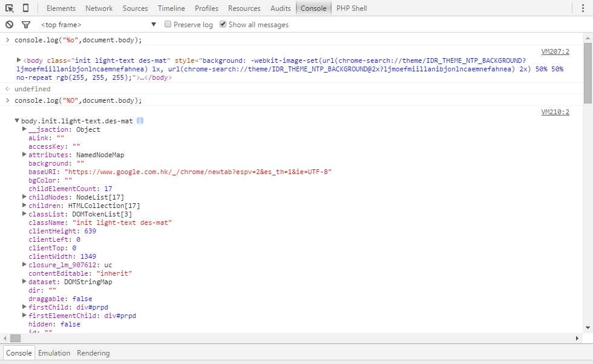Select the clientWidth: 1349 row

[x=62, y=256]
